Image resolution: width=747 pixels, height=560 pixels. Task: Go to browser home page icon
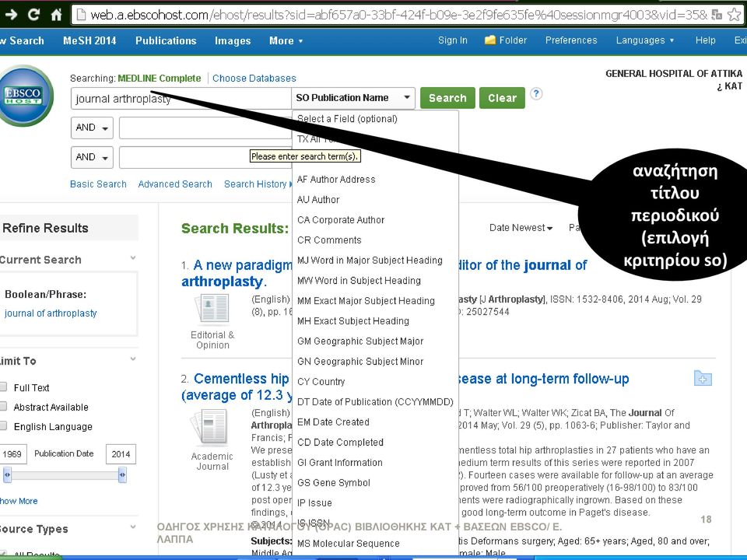[x=56, y=15]
